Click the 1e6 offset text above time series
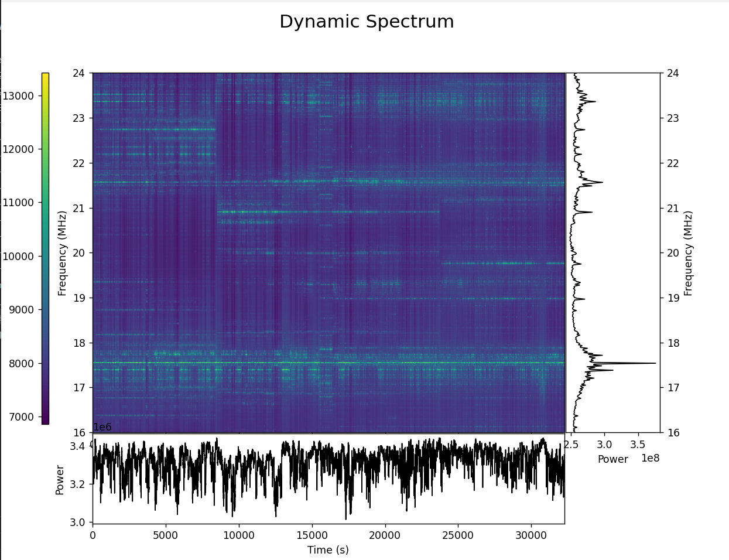The width and height of the screenshot is (729, 560). tap(102, 427)
